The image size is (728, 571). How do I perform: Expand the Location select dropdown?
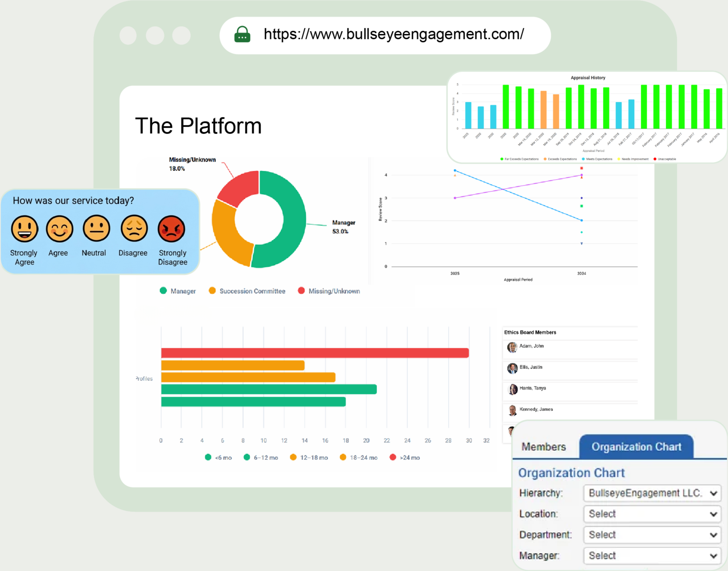pos(652,514)
